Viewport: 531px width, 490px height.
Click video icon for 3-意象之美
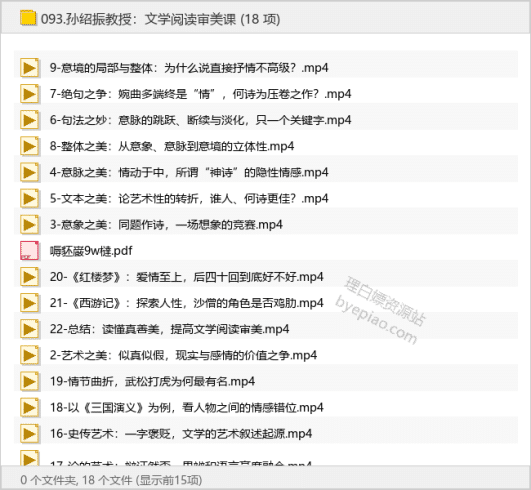click(29, 225)
